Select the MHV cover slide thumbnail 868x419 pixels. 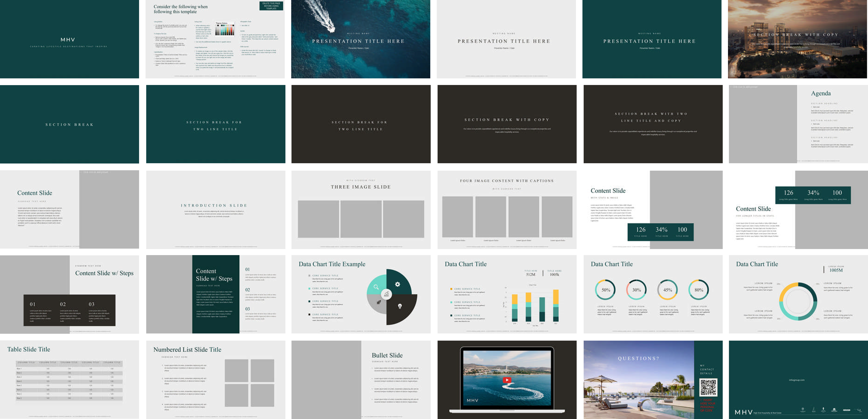pyautogui.click(x=69, y=39)
